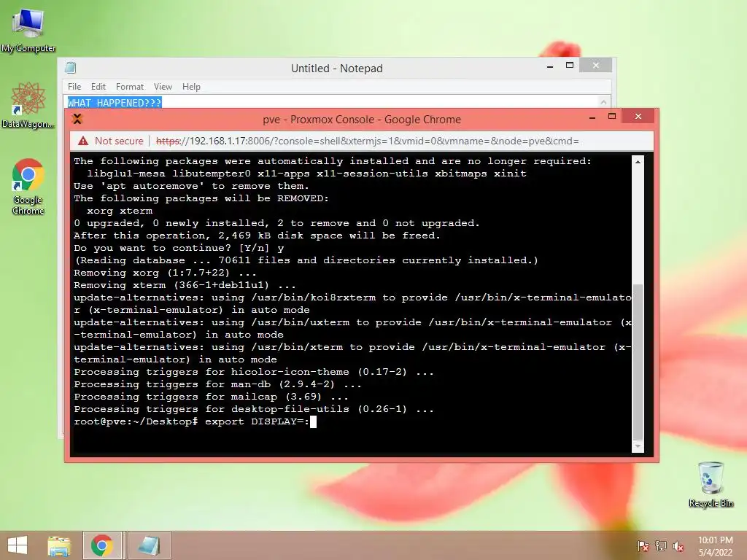This screenshot has width=747, height=560.
Task: Open the Notepad Edit menu
Action: [x=98, y=87]
